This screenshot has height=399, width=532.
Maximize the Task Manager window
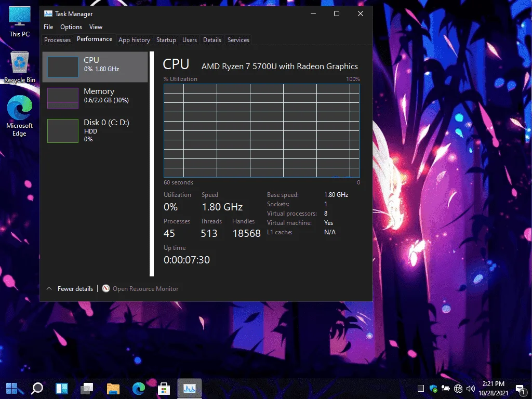coord(337,14)
